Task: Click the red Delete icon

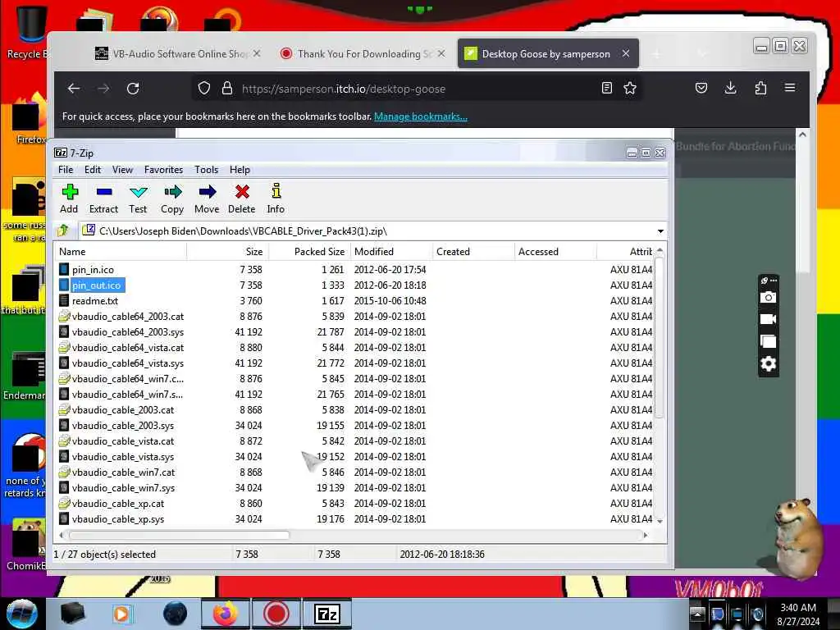Action: click(242, 199)
